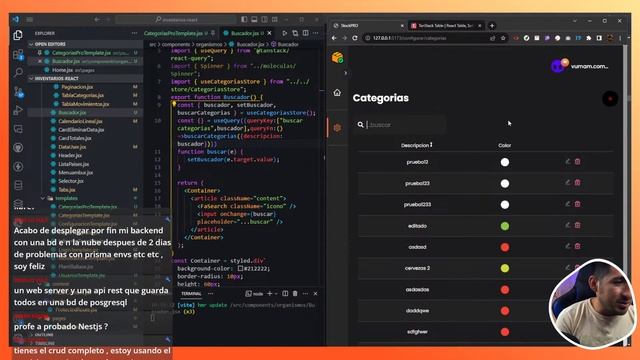
Task: Click the VS Code command center search box
Action: pos(176,19)
